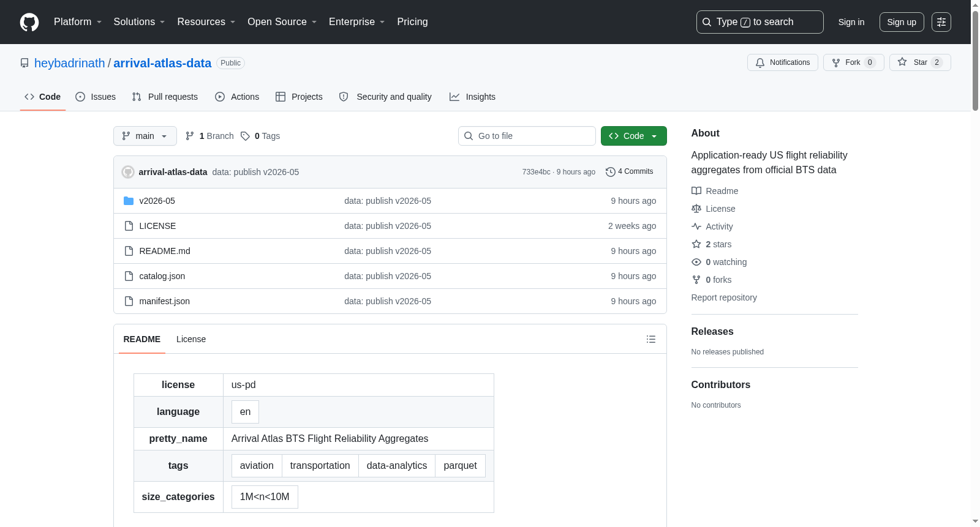Click the Star icon
This screenshot has height=527, width=980.
[x=902, y=62]
